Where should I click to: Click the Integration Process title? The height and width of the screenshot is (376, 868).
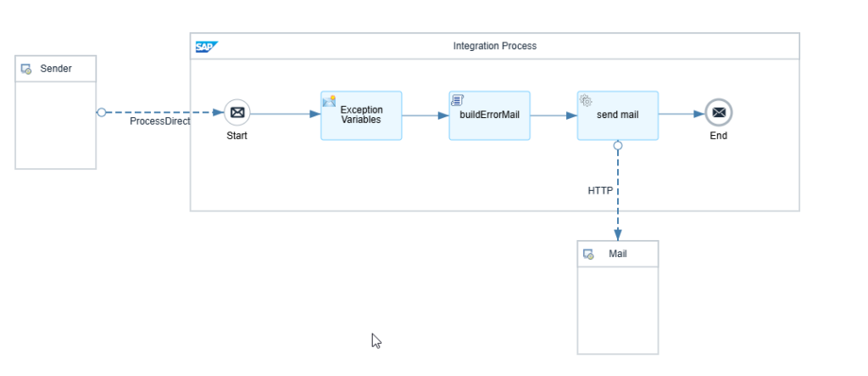[495, 46]
